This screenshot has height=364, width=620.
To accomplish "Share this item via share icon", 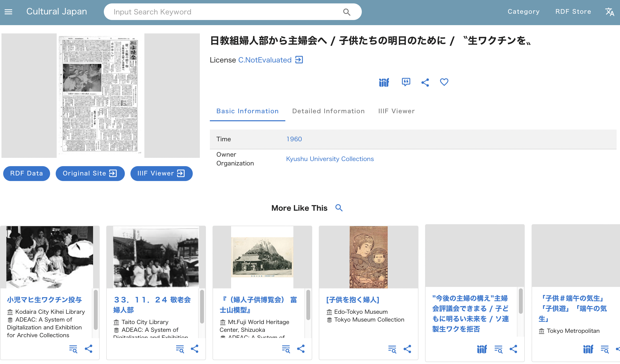I will coord(425,82).
